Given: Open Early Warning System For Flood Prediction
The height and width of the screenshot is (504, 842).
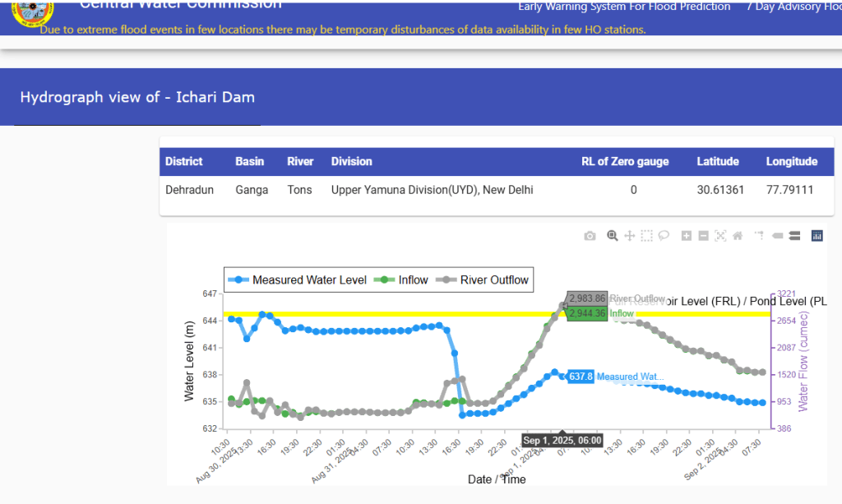Looking at the screenshot, I should pos(624,7).
